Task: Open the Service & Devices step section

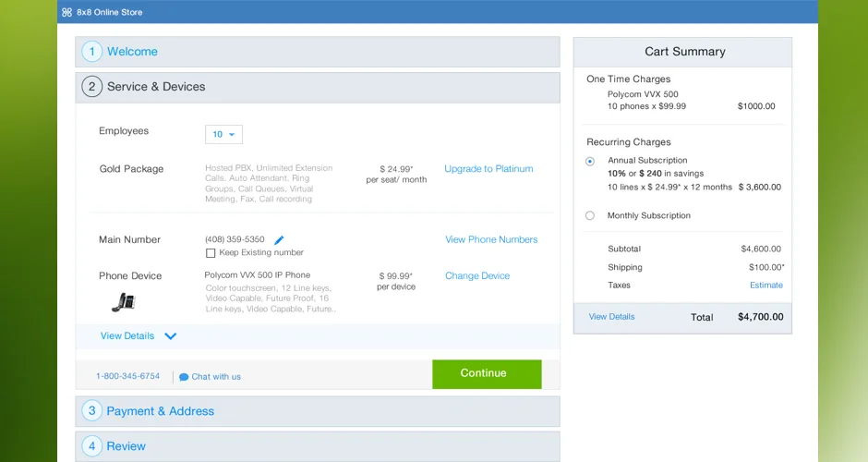Action: tap(318, 87)
